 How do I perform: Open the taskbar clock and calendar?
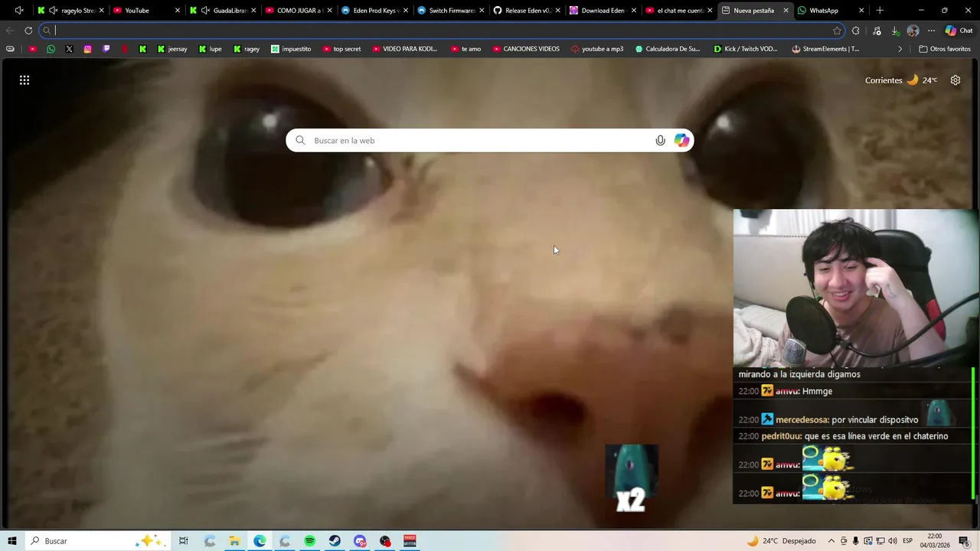point(935,541)
